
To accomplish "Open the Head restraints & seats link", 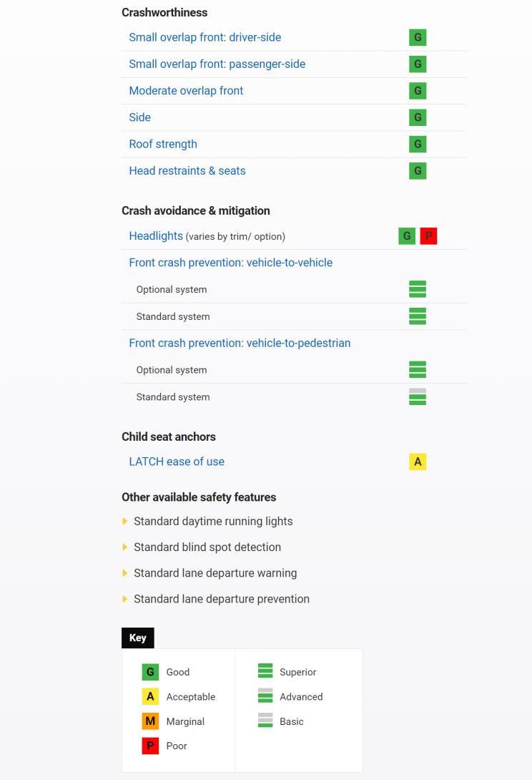I will pyautogui.click(x=187, y=170).
